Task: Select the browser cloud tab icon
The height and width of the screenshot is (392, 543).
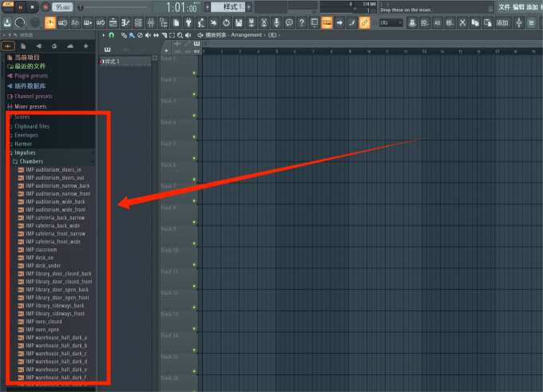Action: 70,46
